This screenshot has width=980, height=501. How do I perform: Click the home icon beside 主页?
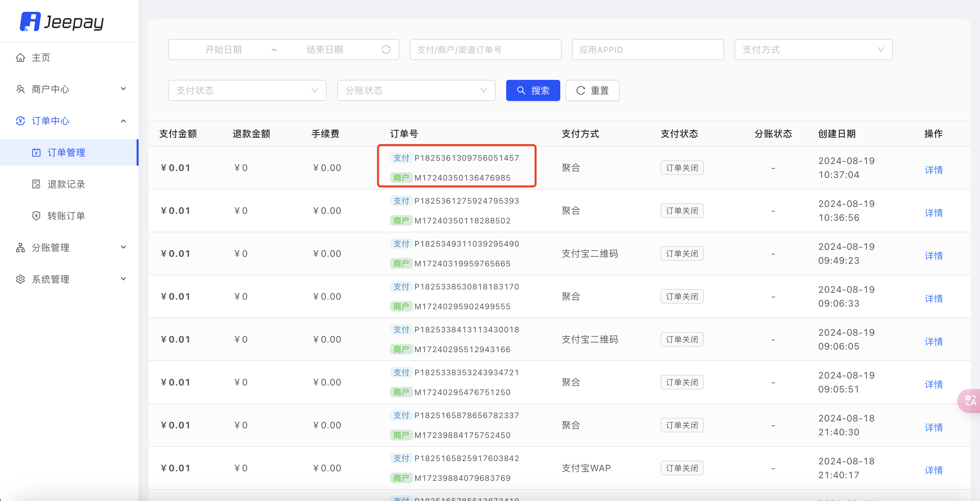[20, 57]
